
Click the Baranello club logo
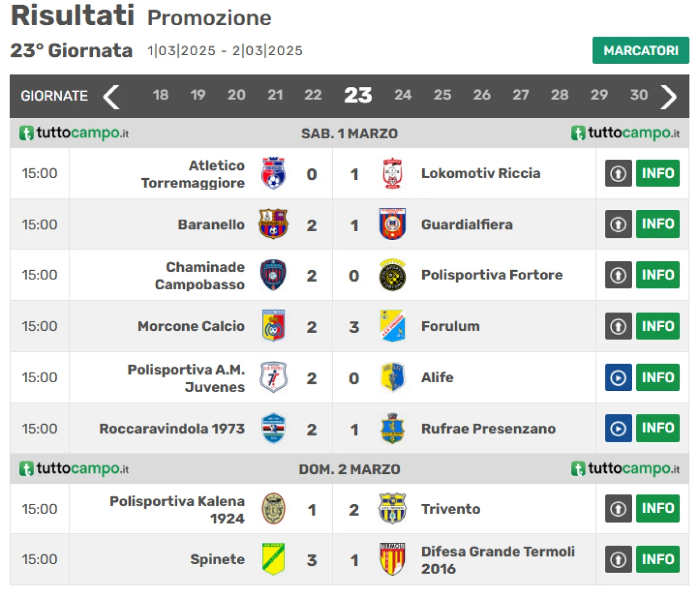[x=273, y=224]
